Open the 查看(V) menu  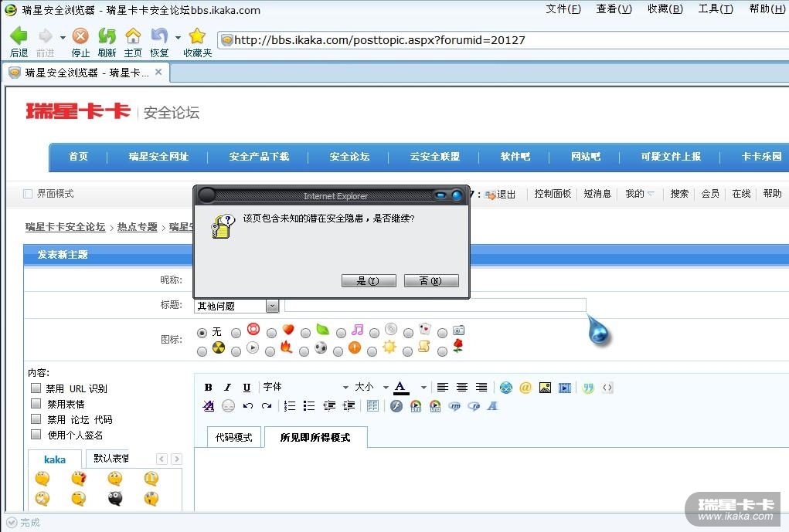[614, 9]
